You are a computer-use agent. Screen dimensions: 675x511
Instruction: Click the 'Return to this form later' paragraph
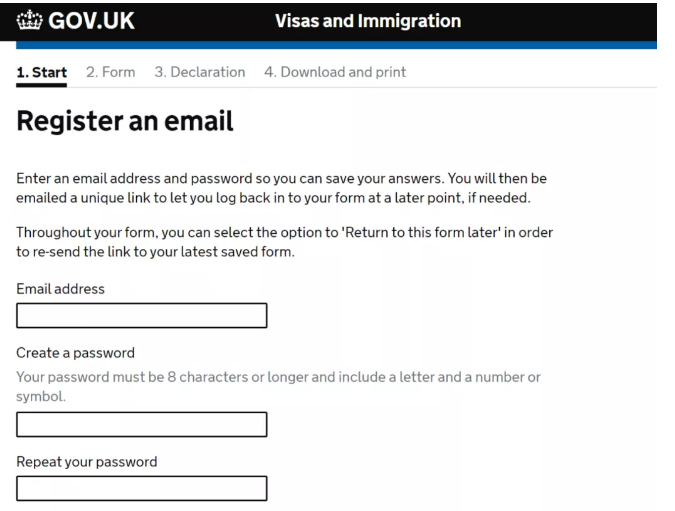pyautogui.click(x=284, y=242)
